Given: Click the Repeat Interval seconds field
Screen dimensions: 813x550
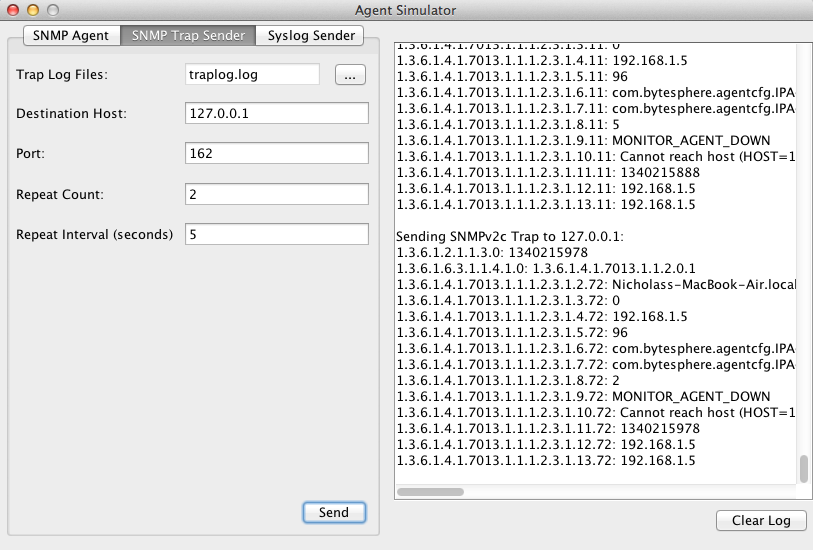Looking at the screenshot, I should (x=277, y=234).
